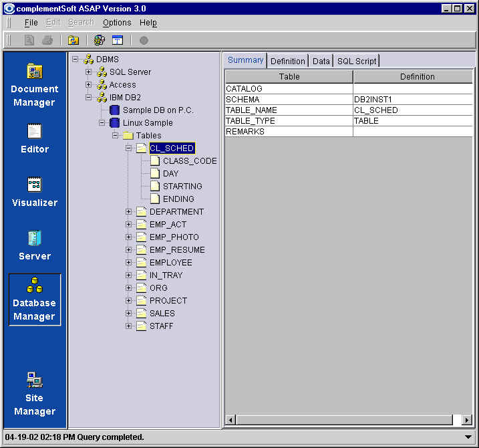Image resolution: width=479 pixels, height=448 pixels.
Task: Click the grey stop circle toolbar icon
Action: 144,40
